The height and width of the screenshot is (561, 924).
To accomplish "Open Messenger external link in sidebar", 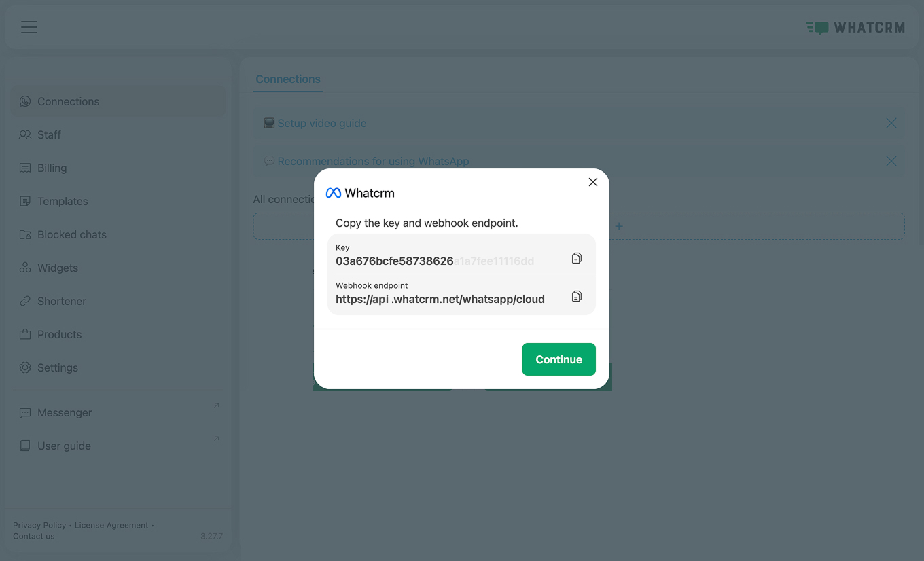I will click(x=65, y=412).
